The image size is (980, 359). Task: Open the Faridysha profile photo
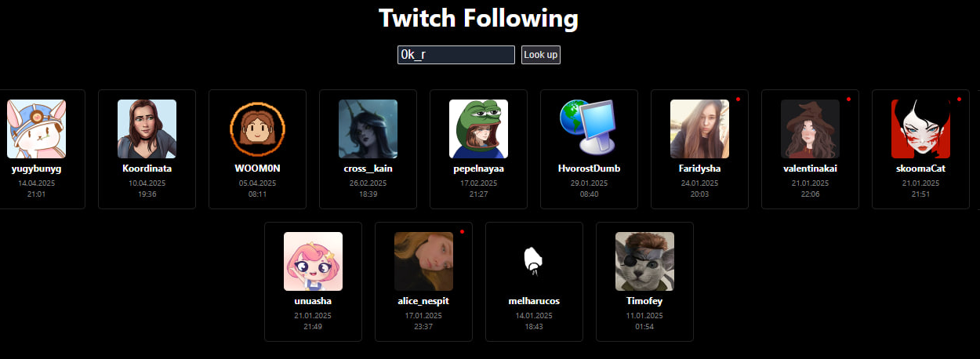click(x=699, y=129)
